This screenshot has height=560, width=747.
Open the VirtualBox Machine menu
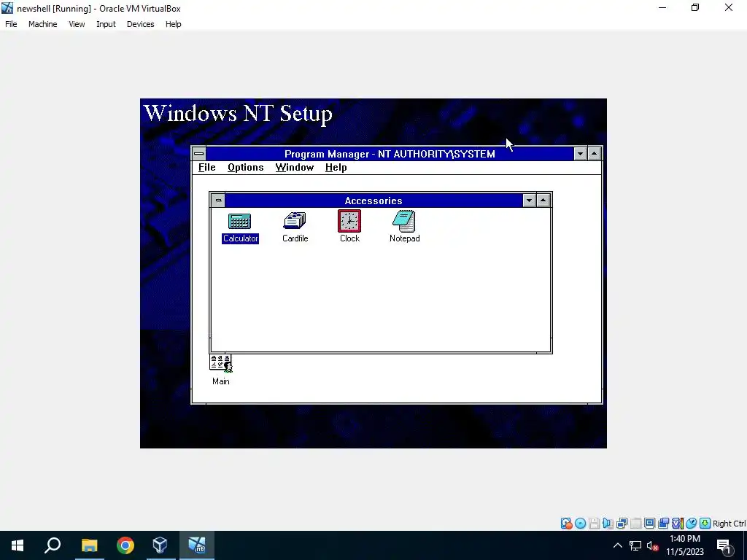[43, 24]
